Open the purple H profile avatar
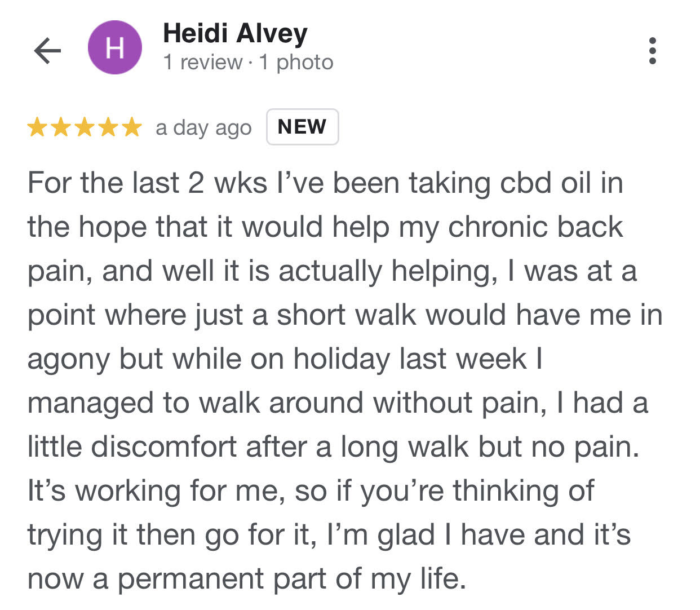Viewport: 700px width, 610px height. pos(114,47)
